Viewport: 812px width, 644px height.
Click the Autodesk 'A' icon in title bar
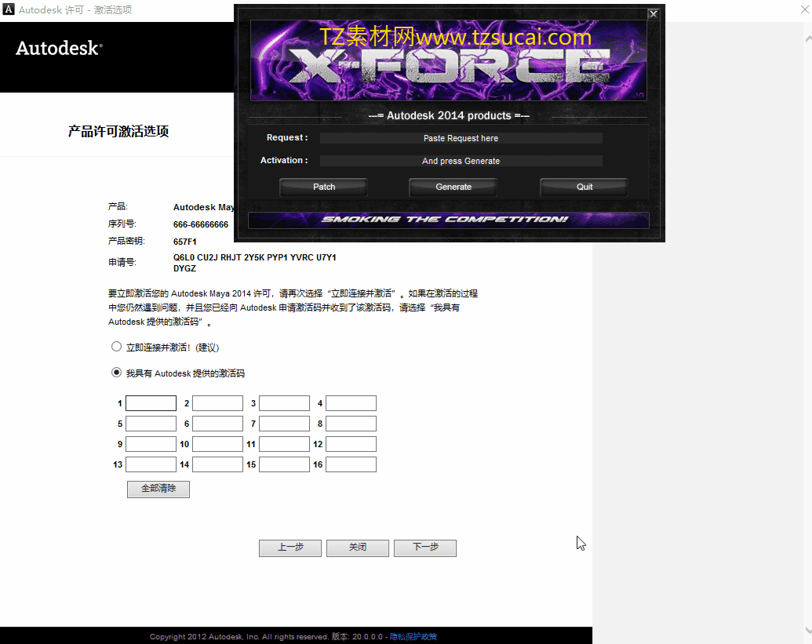[9, 9]
